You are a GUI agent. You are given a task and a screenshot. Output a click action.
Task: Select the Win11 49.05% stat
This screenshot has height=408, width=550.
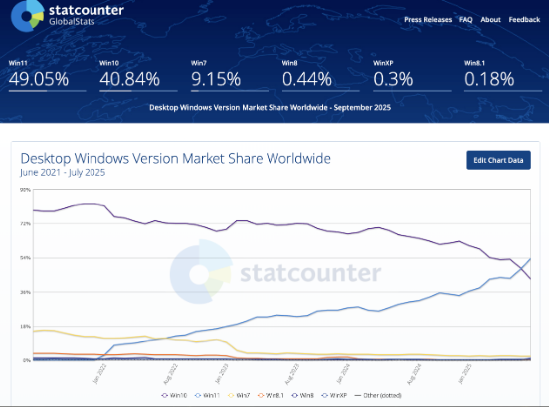47,75
